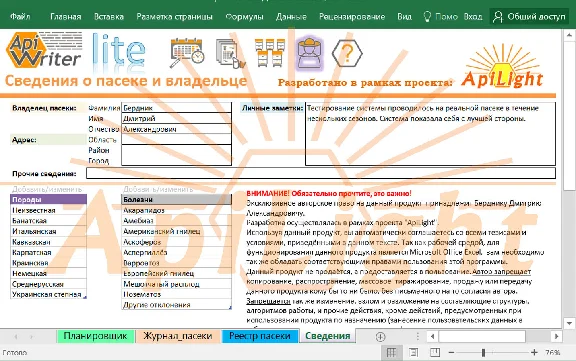This screenshot has width=576, height=361.
Task: Click horizontal scrollbar right arrow
Action: (556, 336)
